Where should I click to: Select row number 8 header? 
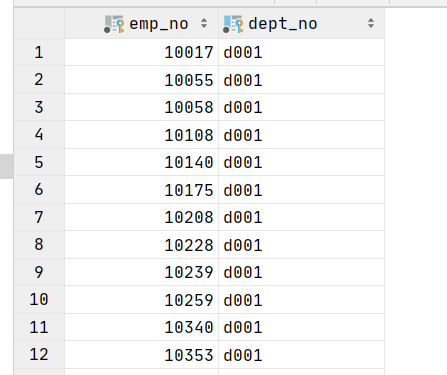[39, 245]
